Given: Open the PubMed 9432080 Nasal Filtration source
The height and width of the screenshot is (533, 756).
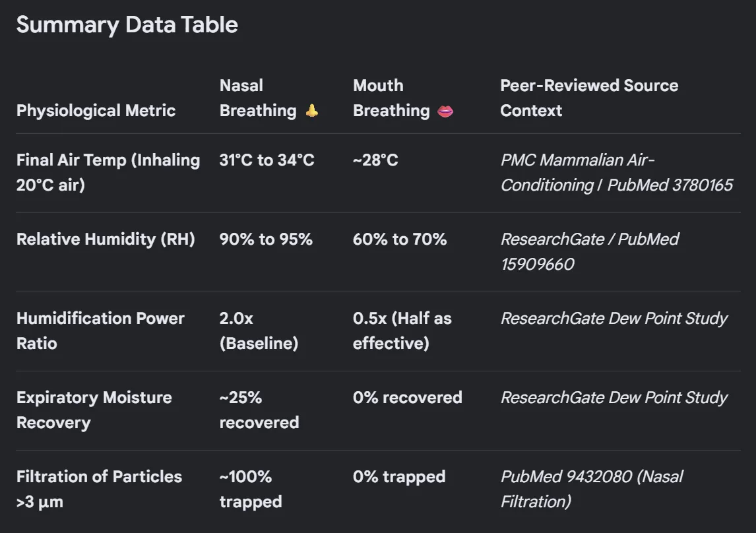Looking at the screenshot, I should (x=592, y=489).
